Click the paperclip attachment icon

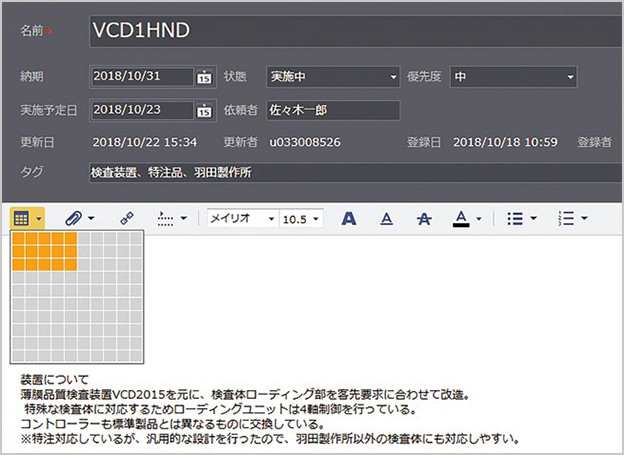tap(72, 217)
